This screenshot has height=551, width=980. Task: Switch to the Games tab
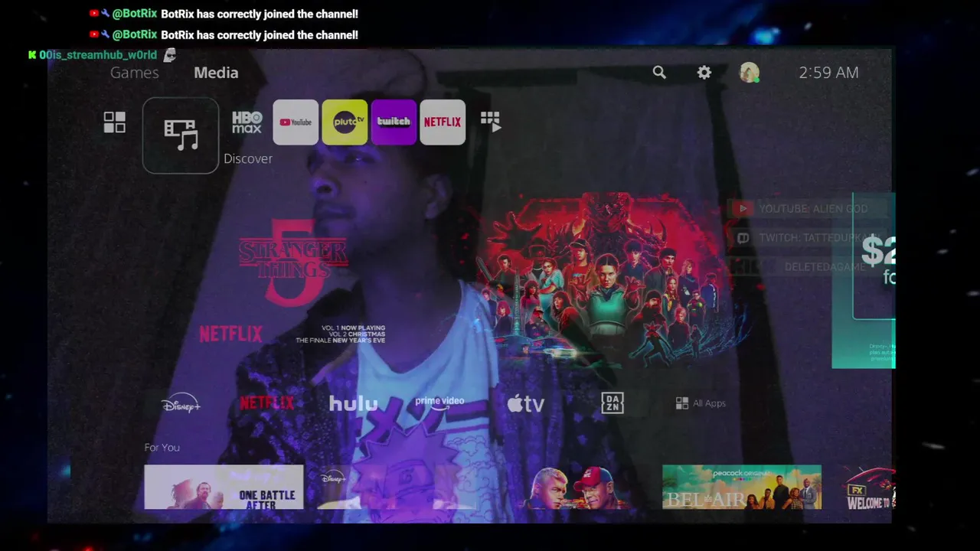coord(135,73)
